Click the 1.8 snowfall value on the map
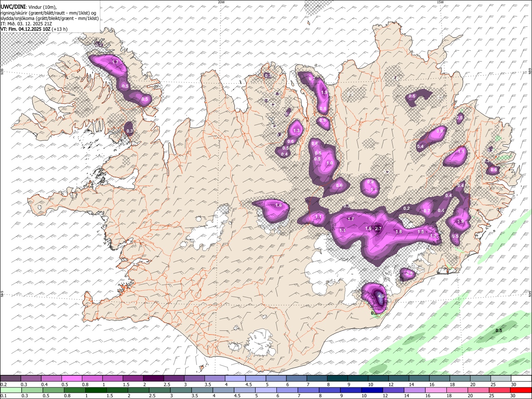Screen dimensions: 532x399 [399, 232]
